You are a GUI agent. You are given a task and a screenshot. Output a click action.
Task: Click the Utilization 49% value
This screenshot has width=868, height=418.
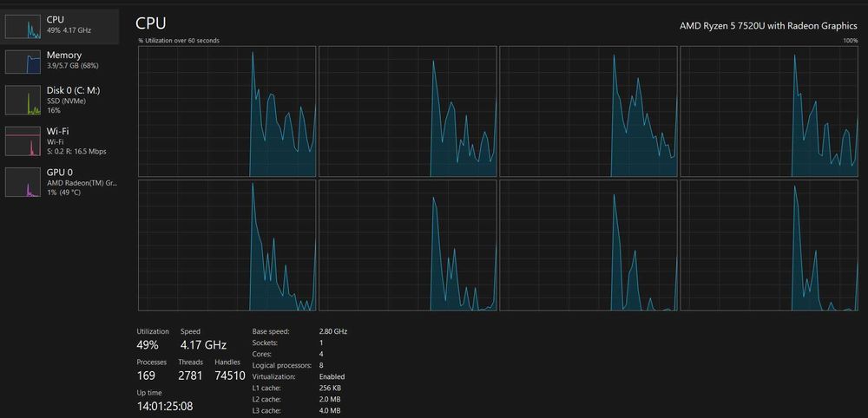coord(148,345)
